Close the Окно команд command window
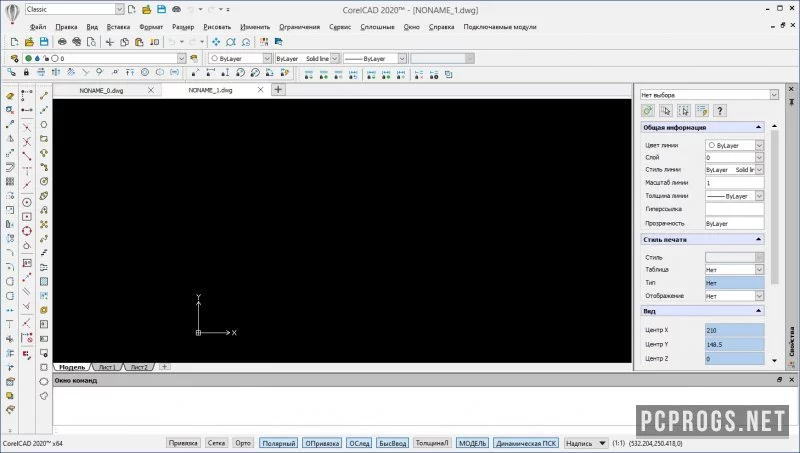800x453 pixels. pos(791,380)
